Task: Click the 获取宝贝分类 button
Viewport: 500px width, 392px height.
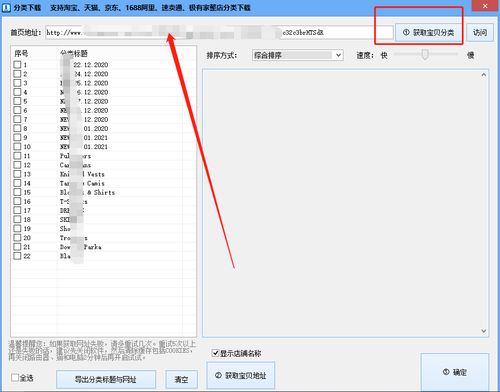Action: pos(429,33)
